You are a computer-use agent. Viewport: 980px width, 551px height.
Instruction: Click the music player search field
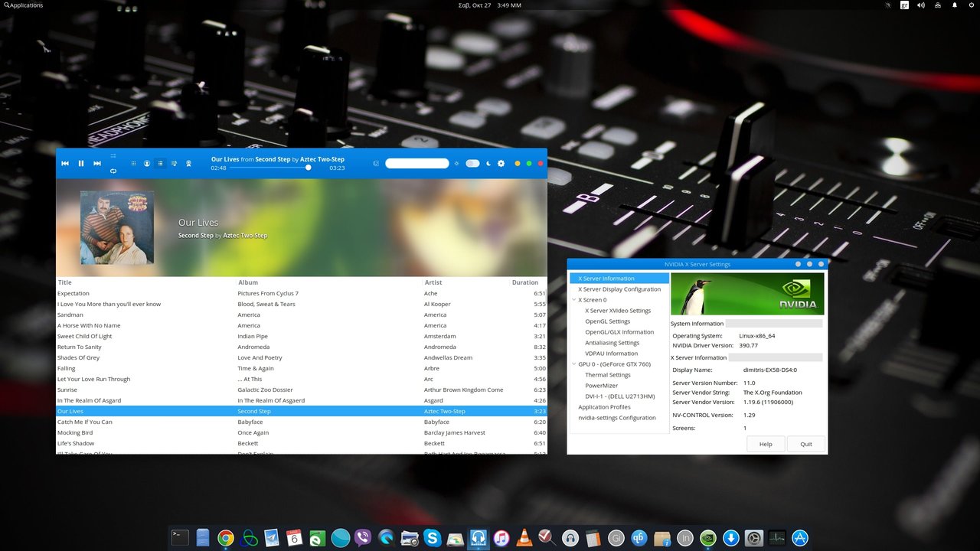coord(417,163)
